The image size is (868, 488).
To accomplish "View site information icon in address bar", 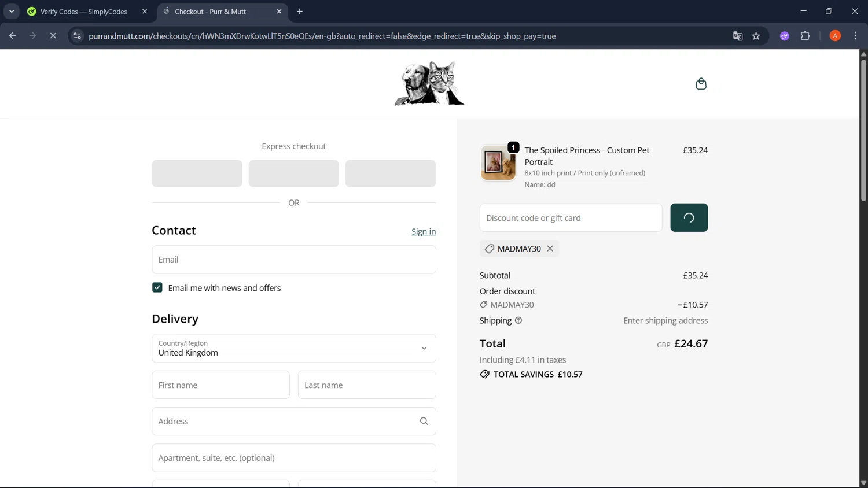I will tap(77, 36).
